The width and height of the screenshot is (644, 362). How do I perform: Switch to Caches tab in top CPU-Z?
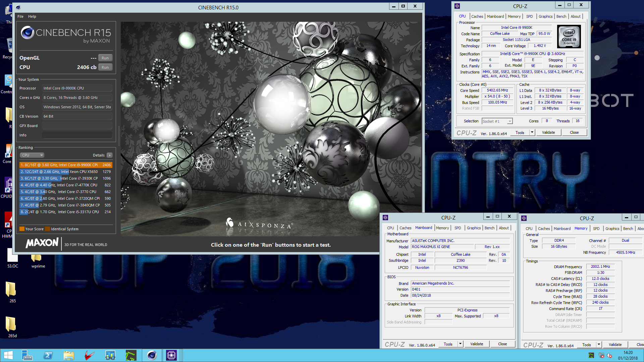coord(477,16)
